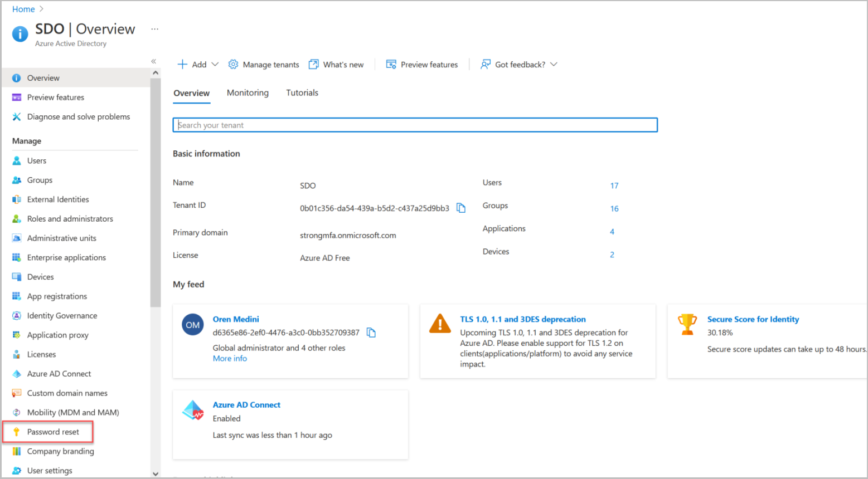Screen dimensions: 868x479
Task: Click the Users person icon in sidebar
Action: coord(17,161)
